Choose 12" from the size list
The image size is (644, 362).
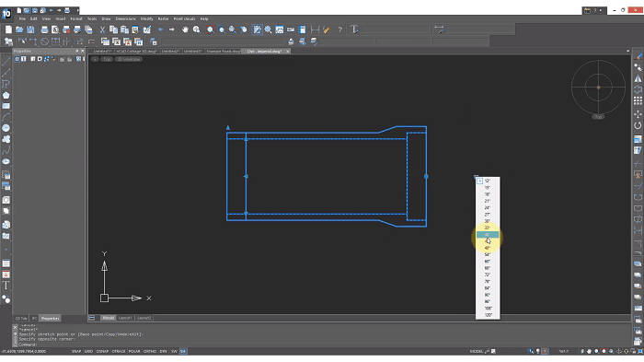(488, 181)
